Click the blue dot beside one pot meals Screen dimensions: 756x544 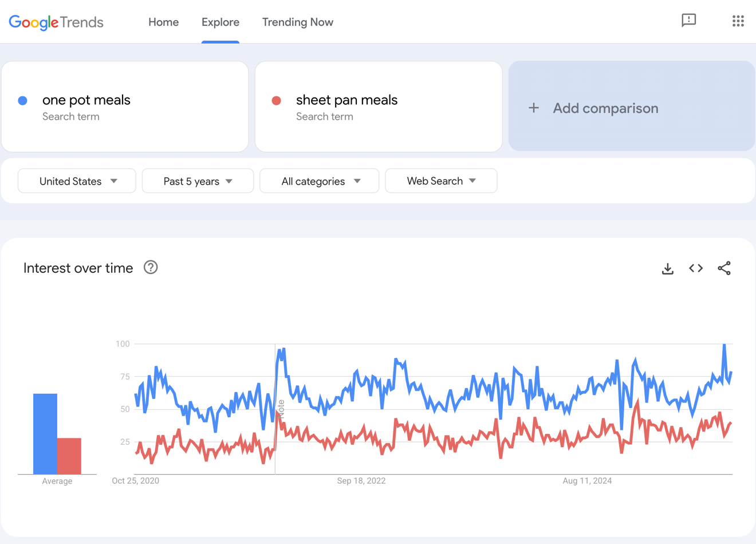coord(22,100)
